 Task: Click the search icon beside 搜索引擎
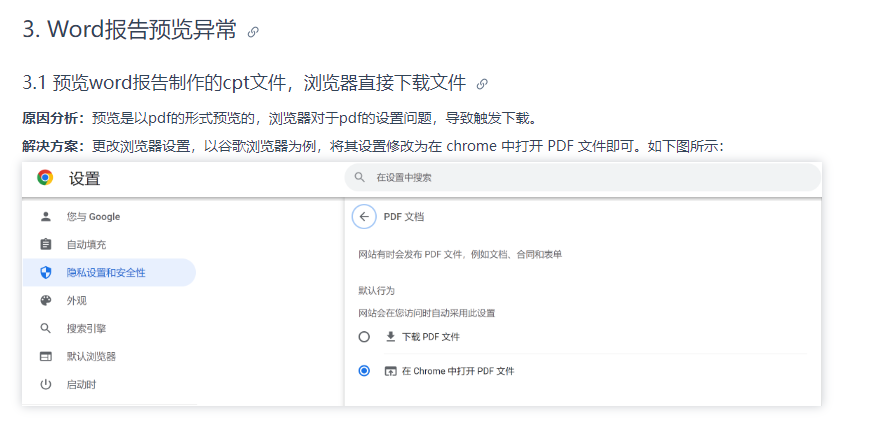[46, 328]
